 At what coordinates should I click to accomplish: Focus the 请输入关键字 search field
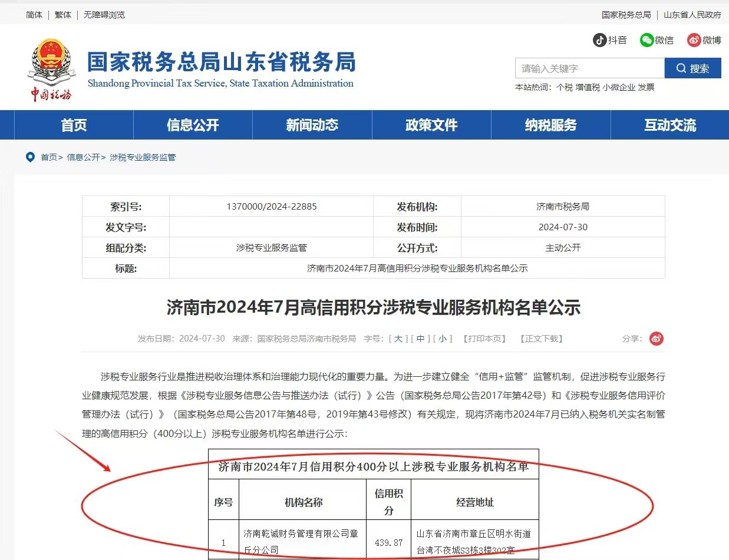590,68
